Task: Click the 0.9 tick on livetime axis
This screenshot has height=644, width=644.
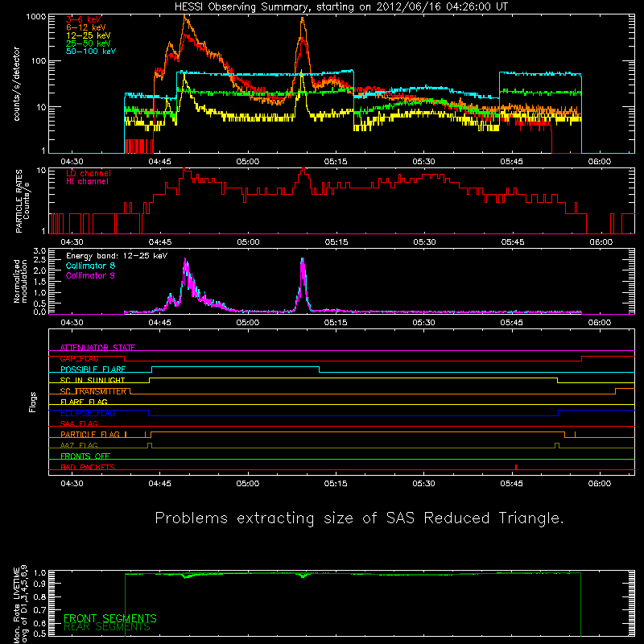Action: click(x=39, y=583)
